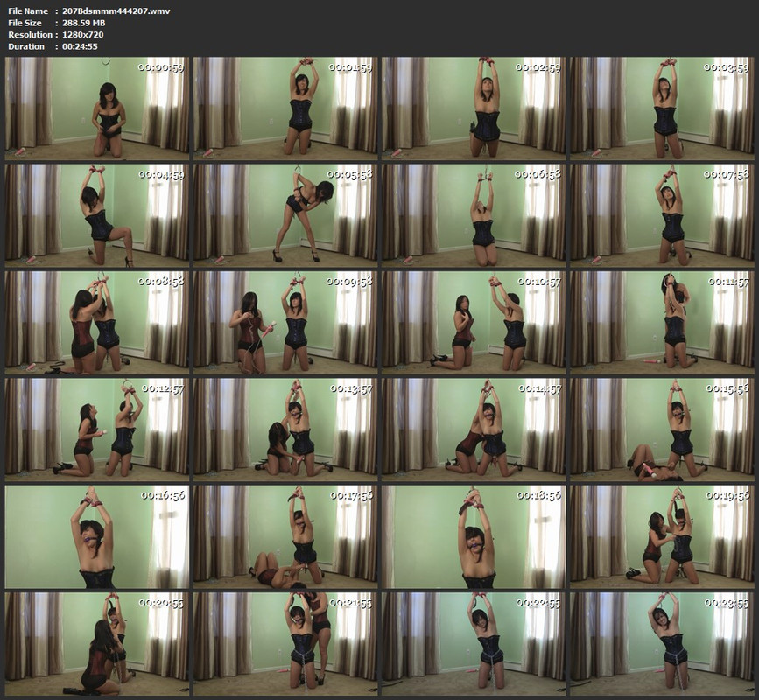Select the thumbnail marked 00:12:57

[x=97, y=430]
